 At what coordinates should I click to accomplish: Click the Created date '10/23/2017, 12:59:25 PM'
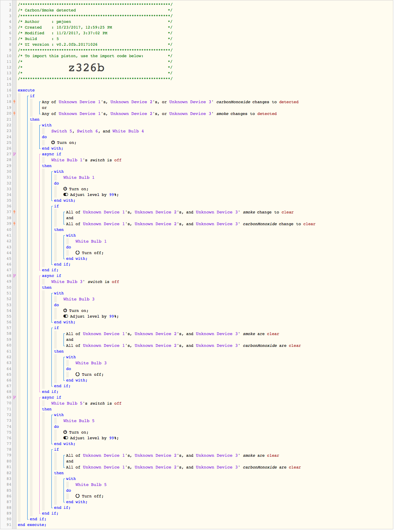click(84, 27)
